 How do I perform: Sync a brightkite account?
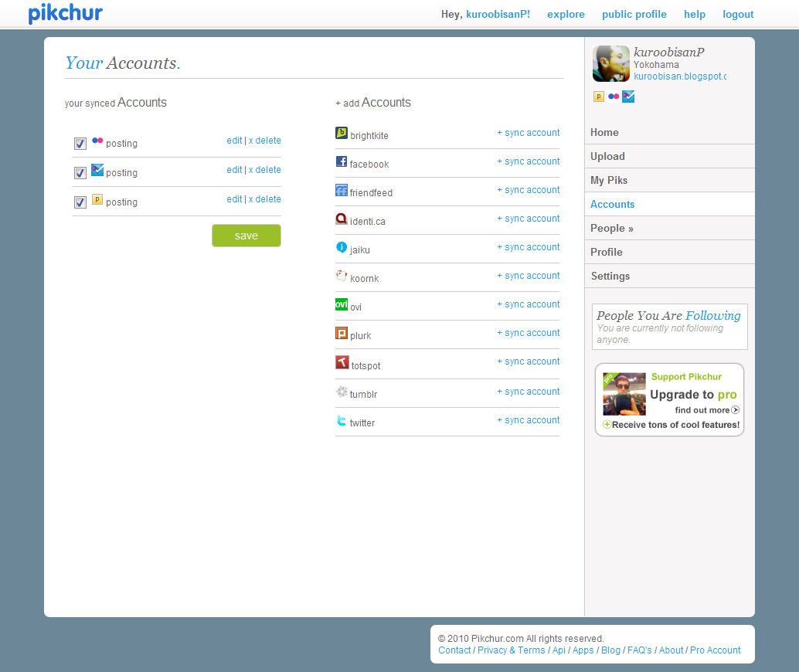(x=529, y=132)
